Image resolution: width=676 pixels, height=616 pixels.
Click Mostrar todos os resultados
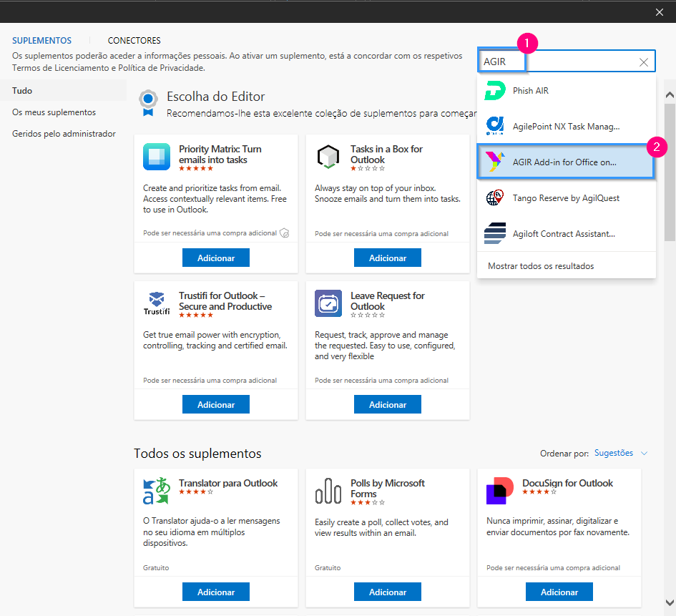pyautogui.click(x=541, y=266)
